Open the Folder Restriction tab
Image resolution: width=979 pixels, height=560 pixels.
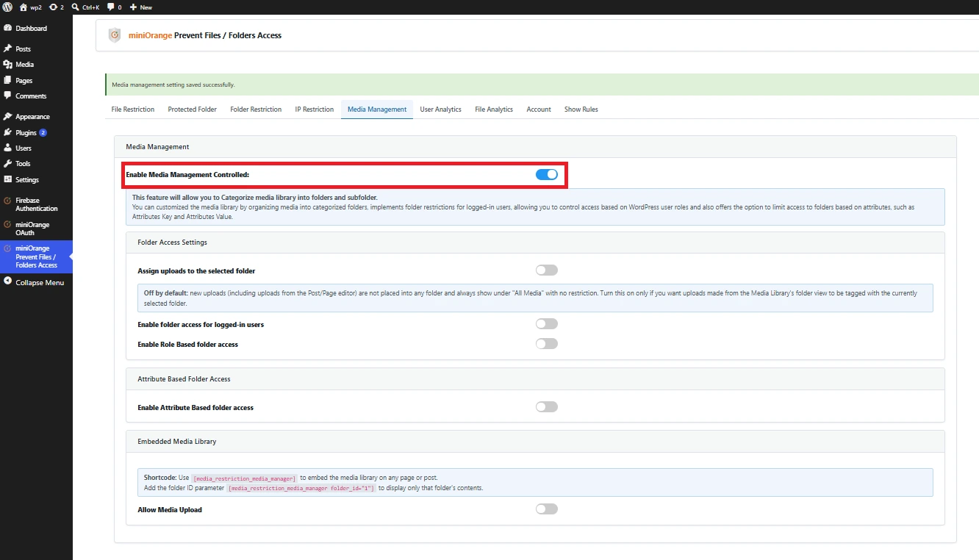click(x=256, y=110)
